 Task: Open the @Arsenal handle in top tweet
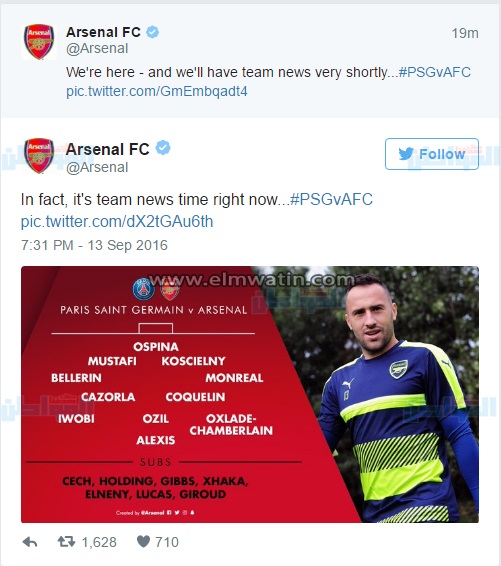pos(97,48)
